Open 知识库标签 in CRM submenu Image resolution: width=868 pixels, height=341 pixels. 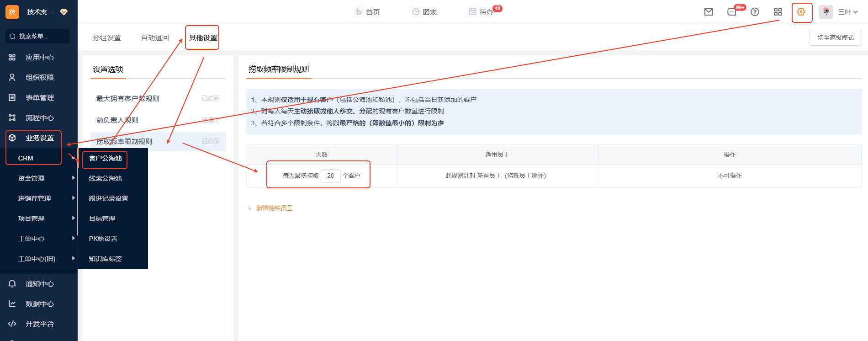(x=105, y=259)
